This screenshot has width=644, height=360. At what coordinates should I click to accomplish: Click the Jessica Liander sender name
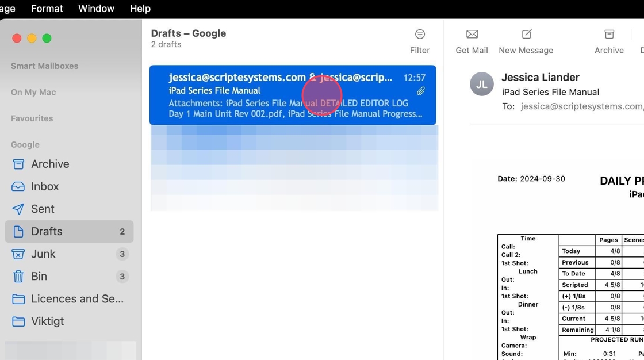pyautogui.click(x=540, y=77)
